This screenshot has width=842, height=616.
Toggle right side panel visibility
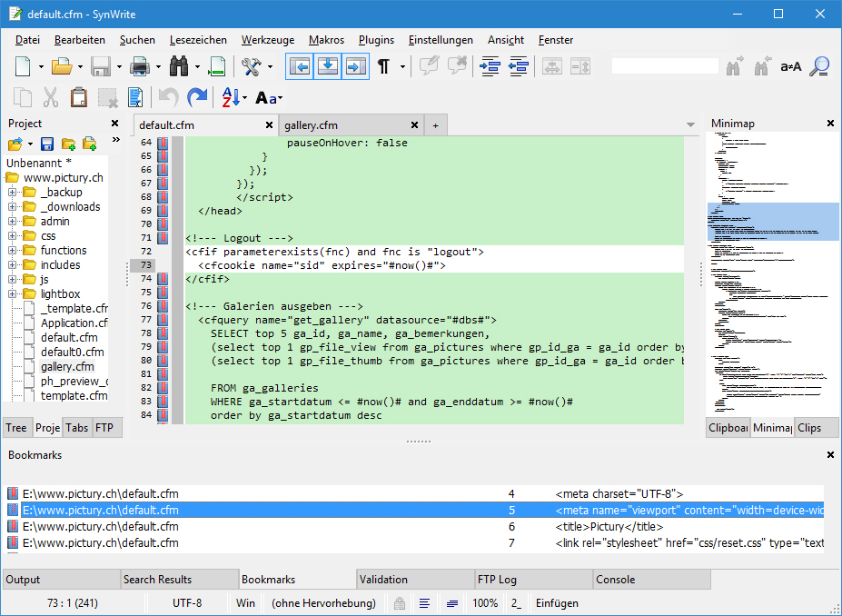(355, 66)
